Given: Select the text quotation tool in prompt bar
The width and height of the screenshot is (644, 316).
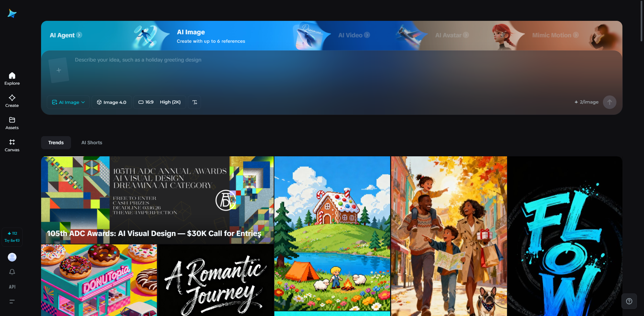Looking at the screenshot, I should [194, 102].
